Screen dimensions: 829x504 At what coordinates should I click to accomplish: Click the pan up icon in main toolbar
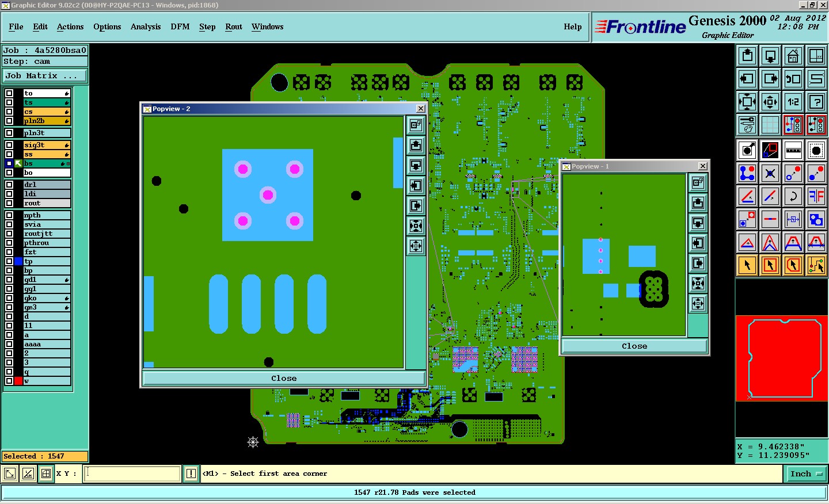click(x=747, y=56)
